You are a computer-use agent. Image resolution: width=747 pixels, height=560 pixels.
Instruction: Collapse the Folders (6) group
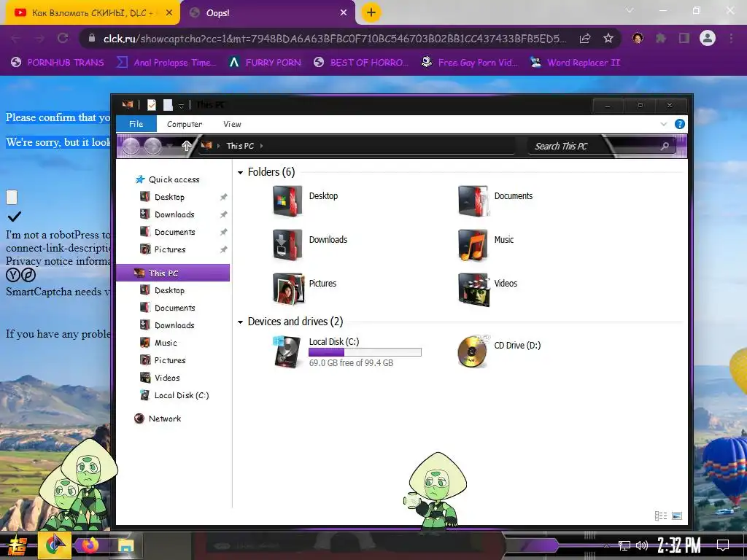click(240, 172)
